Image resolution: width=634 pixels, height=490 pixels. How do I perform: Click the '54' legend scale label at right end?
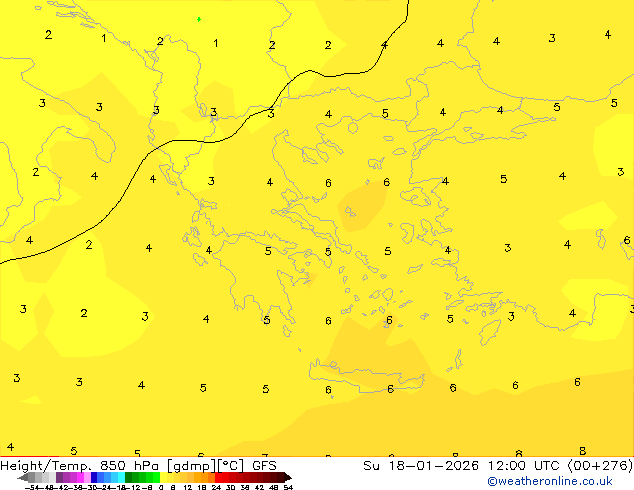(288, 488)
